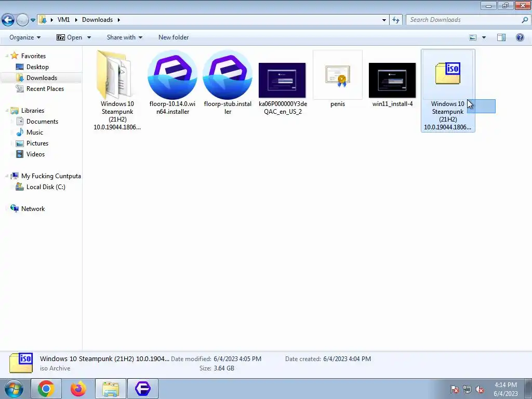Open the Share with menu
Image resolution: width=532 pixels, height=399 pixels.
coord(125,37)
